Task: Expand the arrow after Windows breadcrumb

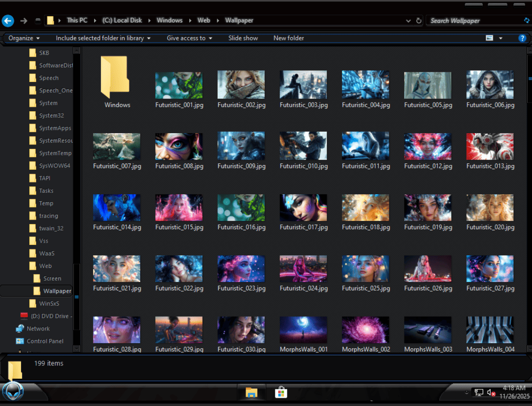Action: tap(190, 20)
